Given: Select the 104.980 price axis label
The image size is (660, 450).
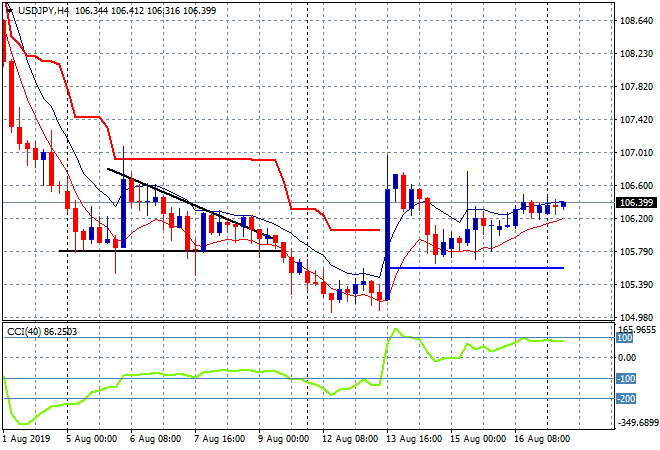Looking at the screenshot, I should 636,317.
